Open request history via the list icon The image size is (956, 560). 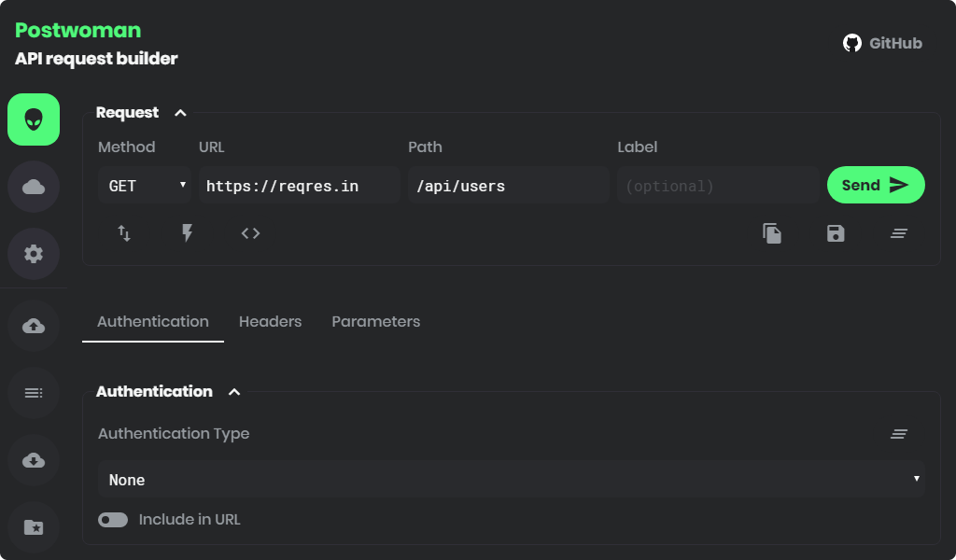pyautogui.click(x=33, y=393)
